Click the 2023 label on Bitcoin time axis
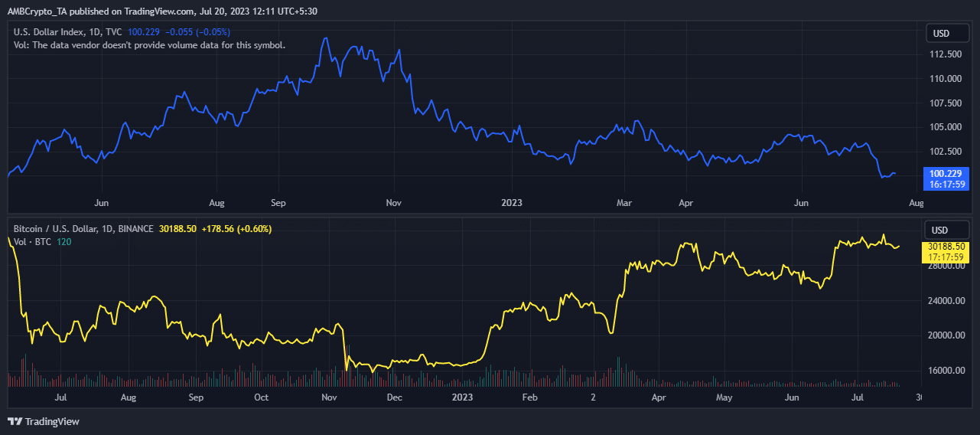The width and height of the screenshot is (980, 435). coord(462,397)
